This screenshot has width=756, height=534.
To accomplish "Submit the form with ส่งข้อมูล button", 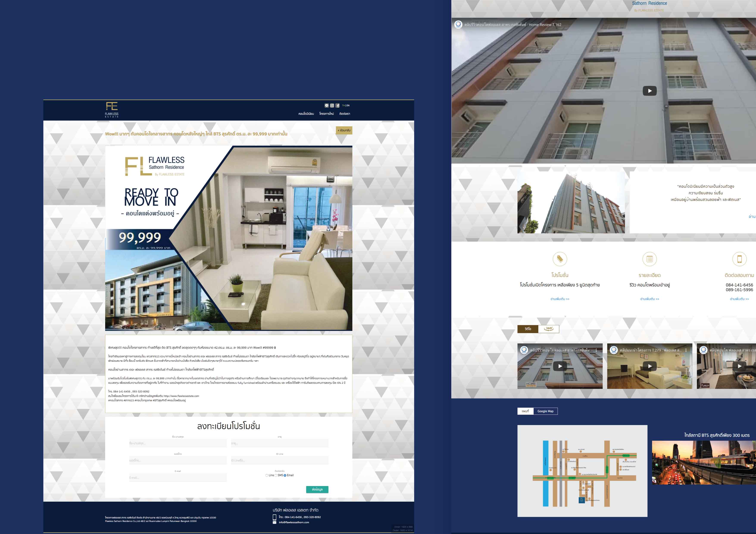I will coord(317,489).
